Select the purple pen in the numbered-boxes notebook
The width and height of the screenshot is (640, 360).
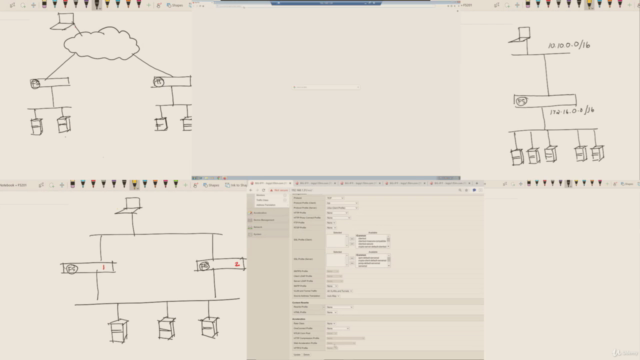click(x=114, y=185)
